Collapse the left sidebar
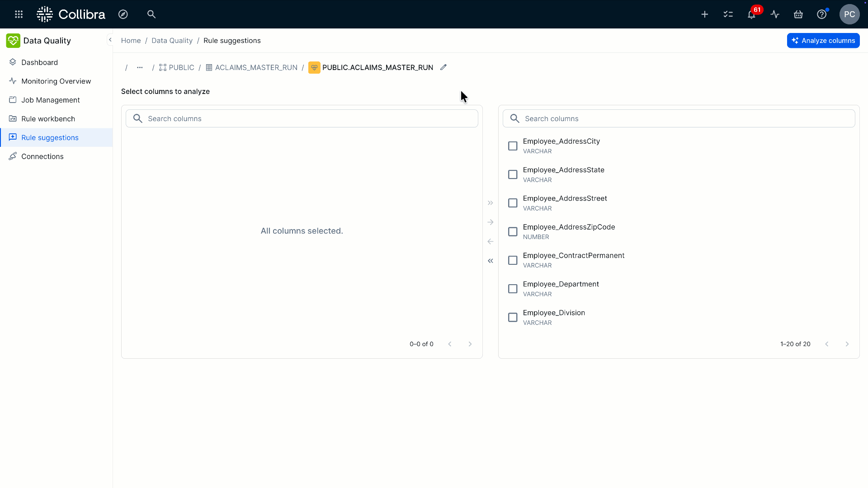868x488 pixels. 110,40
